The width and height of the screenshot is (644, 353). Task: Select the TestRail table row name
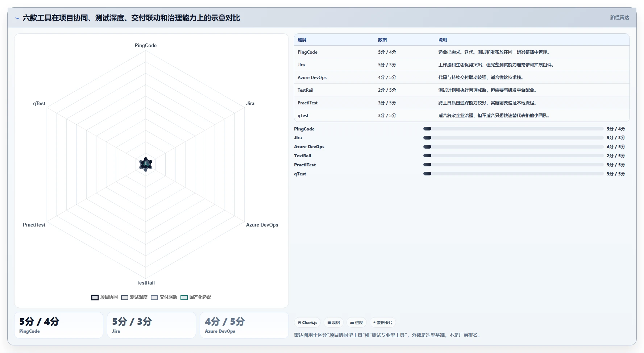306,90
